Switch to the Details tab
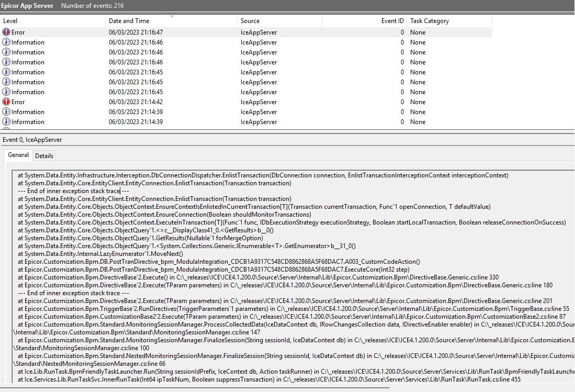This screenshot has width=575, height=392. point(44,155)
